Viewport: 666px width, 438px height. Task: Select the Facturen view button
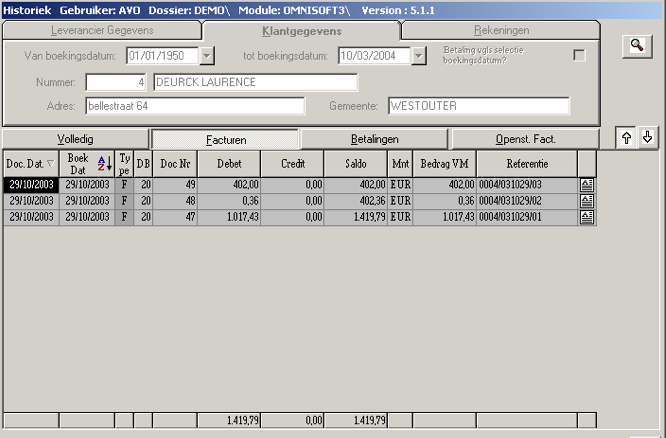[226, 140]
